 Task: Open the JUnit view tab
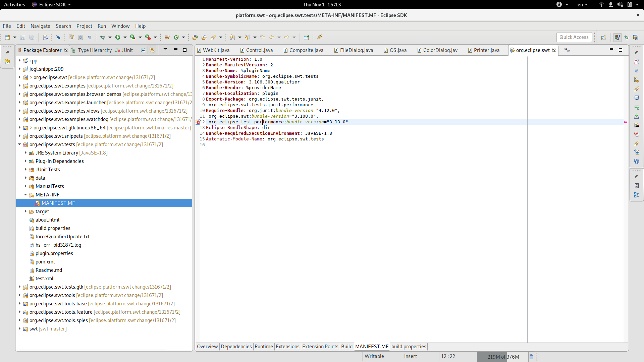(x=124, y=50)
